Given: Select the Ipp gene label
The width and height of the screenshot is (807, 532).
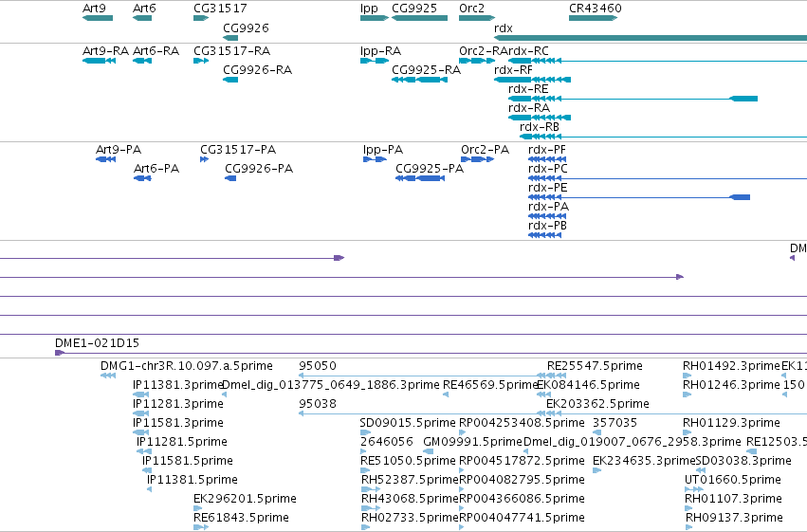Looking at the screenshot, I should coord(369,9).
